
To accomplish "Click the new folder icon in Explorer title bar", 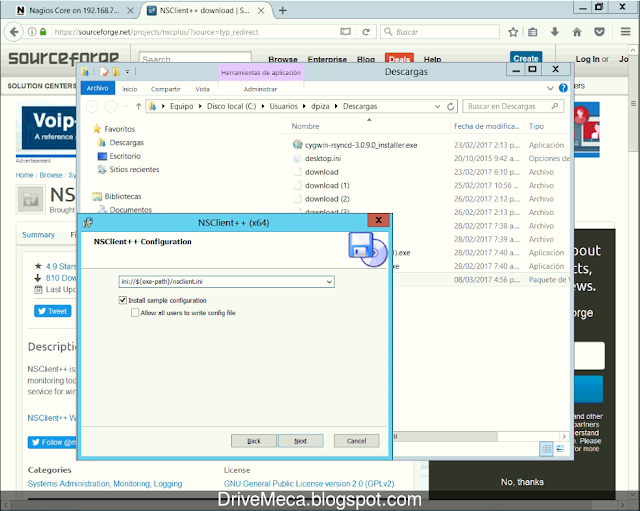I will [116, 72].
